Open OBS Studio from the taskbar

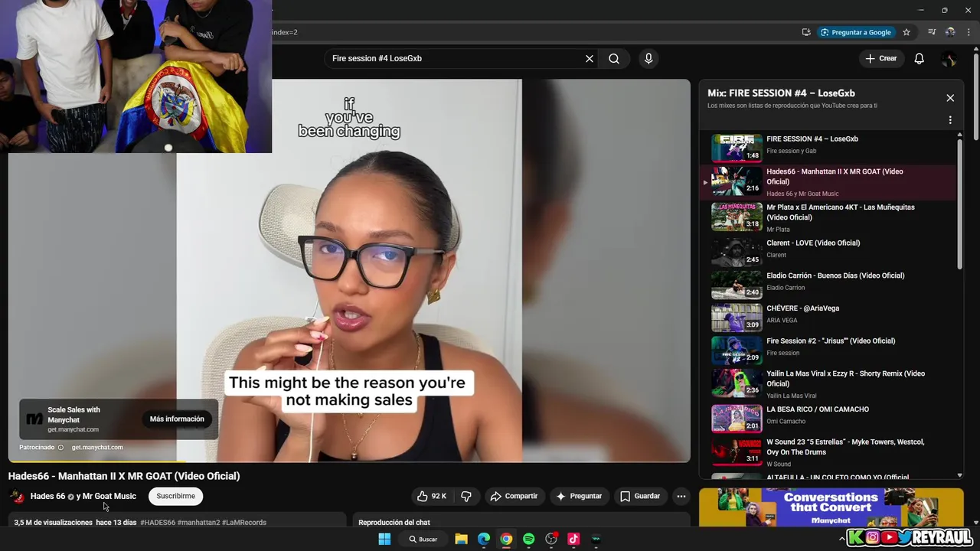(551, 539)
